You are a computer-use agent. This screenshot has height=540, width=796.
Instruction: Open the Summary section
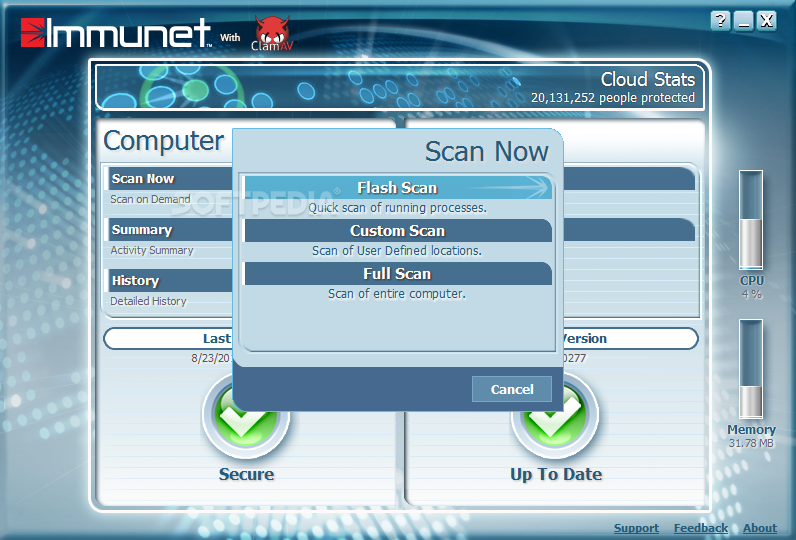pyautogui.click(x=170, y=229)
